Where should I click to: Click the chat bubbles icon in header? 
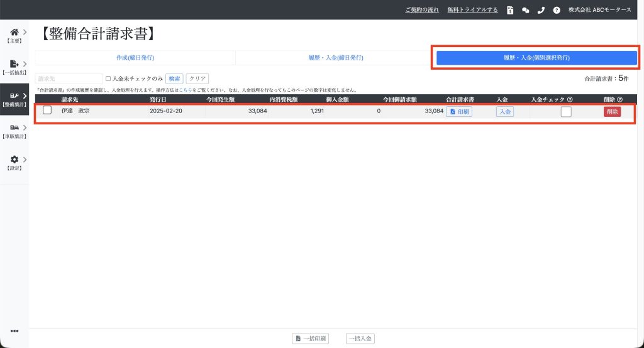[526, 10]
